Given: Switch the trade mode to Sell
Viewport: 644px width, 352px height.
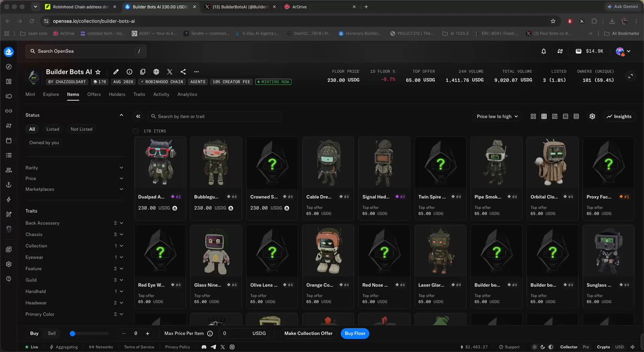Looking at the screenshot, I should coord(52,333).
